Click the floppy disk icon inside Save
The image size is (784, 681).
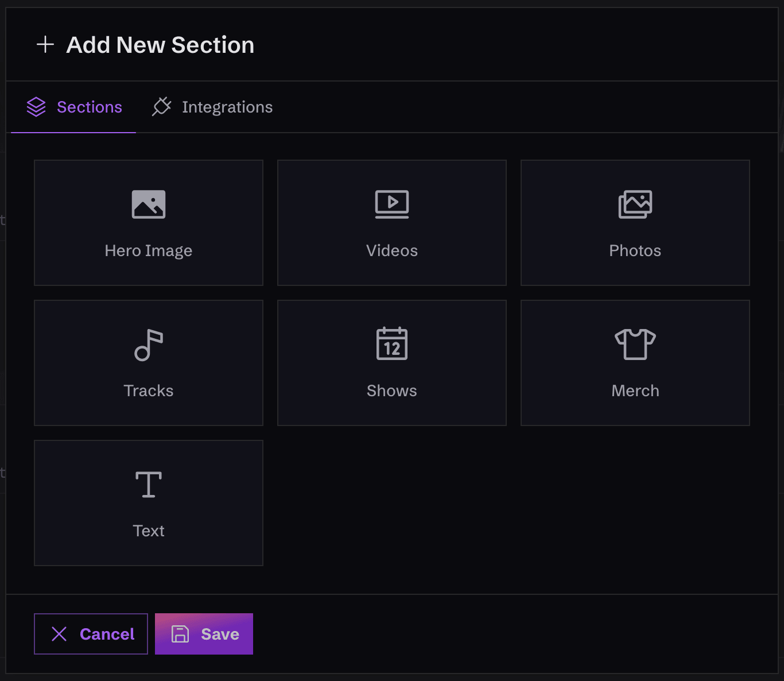point(181,634)
